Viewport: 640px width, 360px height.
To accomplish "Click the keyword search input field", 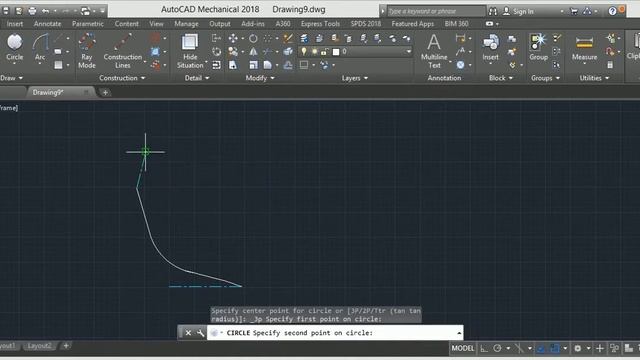I will tap(436, 11).
